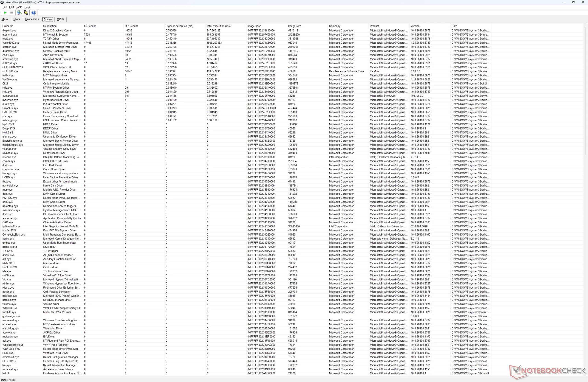
Task: Select the tcpip.sys driver entry
Action: [246, 39]
